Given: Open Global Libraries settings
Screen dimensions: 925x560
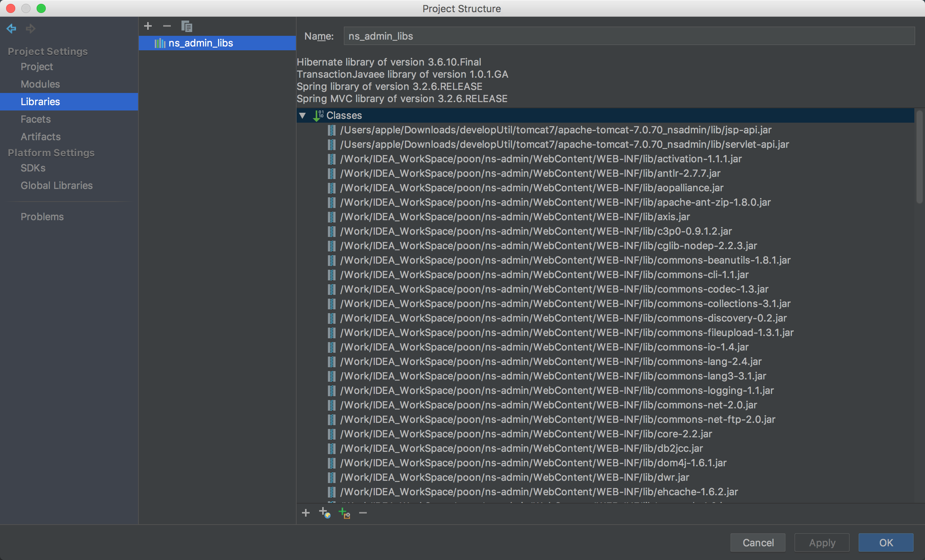Looking at the screenshot, I should click(56, 186).
